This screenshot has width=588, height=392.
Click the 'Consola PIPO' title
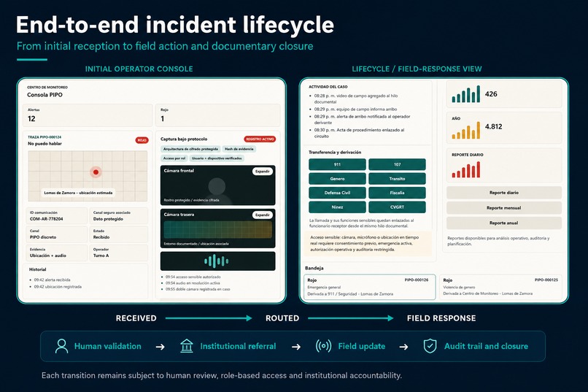[x=45, y=95]
